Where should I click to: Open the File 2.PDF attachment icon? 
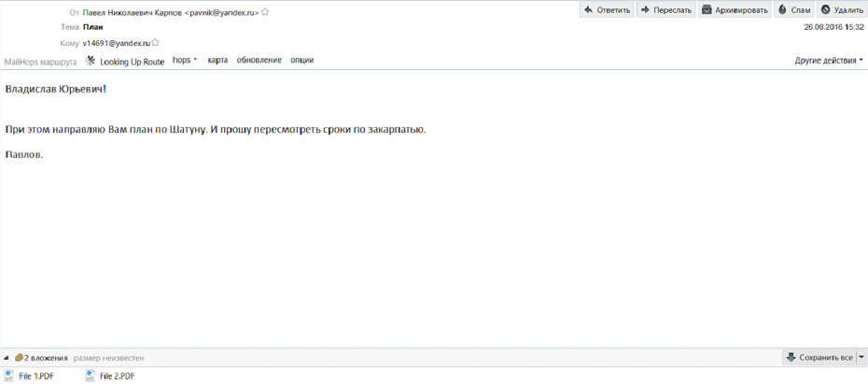(x=91, y=376)
